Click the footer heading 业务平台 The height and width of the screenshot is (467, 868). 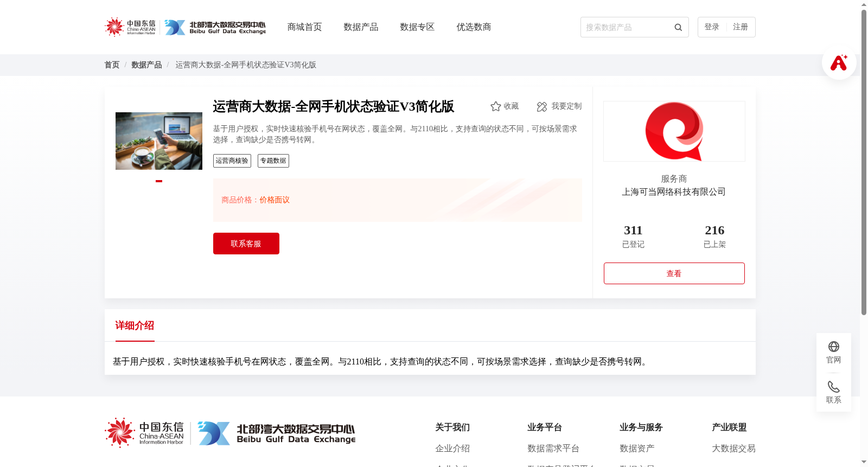[x=545, y=427]
